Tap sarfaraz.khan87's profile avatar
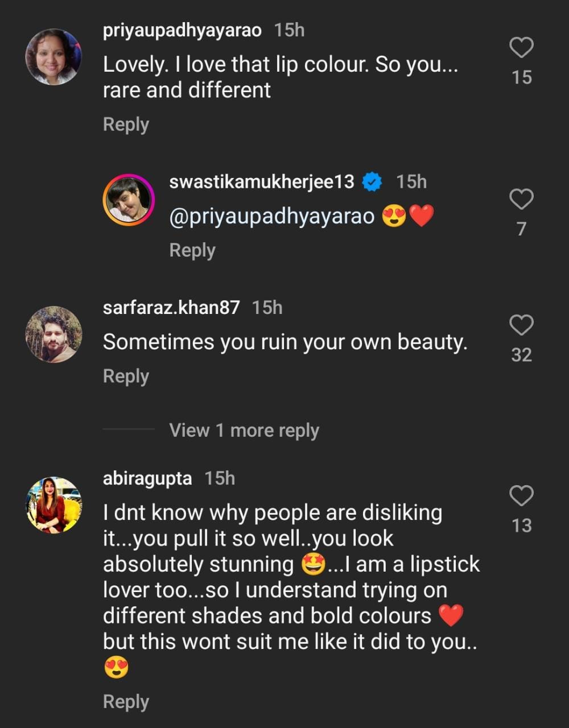 (x=53, y=334)
